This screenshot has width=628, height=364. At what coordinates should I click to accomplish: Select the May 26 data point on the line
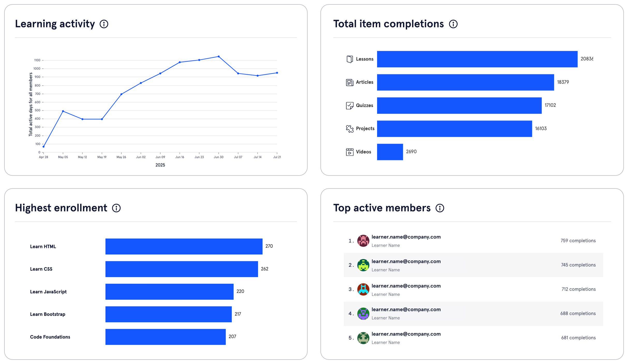click(x=121, y=94)
